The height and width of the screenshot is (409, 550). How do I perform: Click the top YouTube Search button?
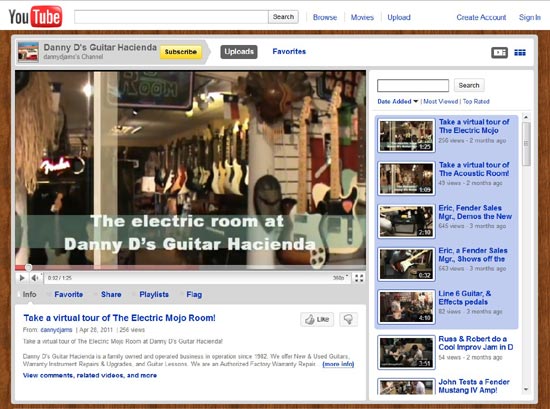[x=283, y=17]
